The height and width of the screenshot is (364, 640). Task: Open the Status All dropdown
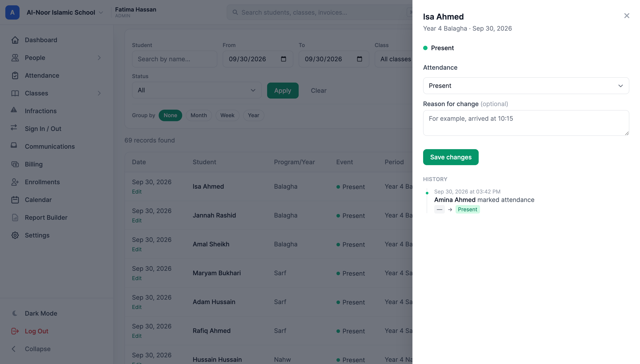(x=197, y=90)
